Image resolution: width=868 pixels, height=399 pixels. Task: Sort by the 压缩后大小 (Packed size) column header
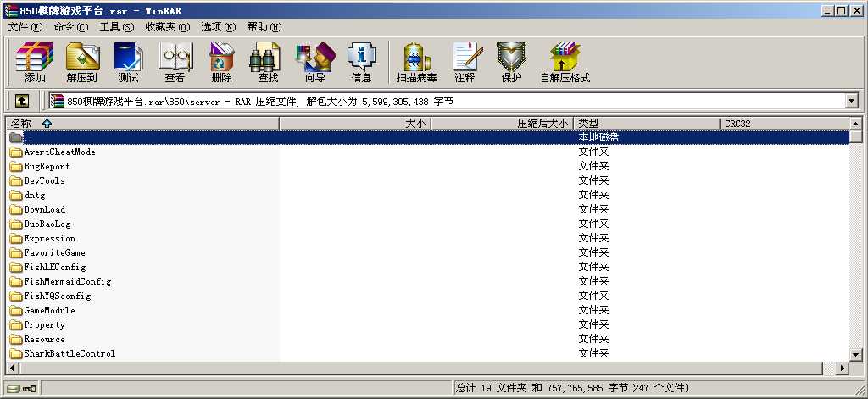pos(503,124)
